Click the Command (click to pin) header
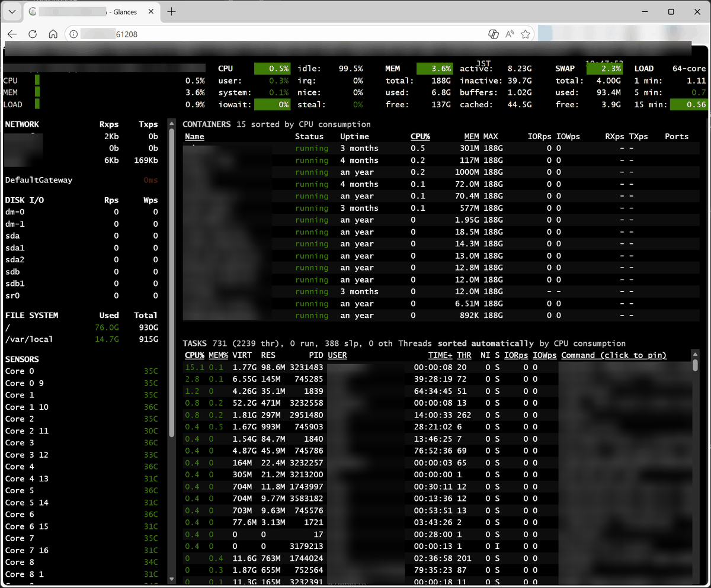 pyautogui.click(x=614, y=355)
